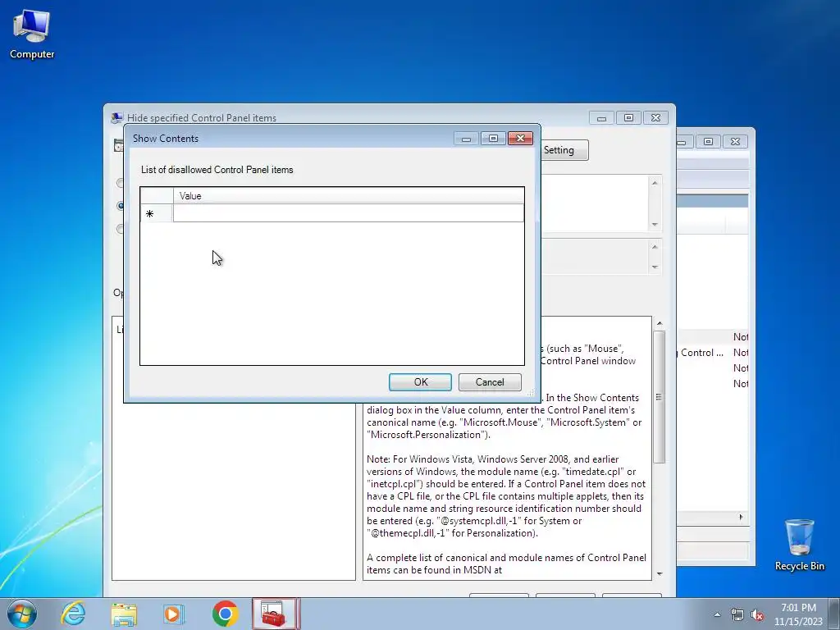This screenshot has width=840, height=630.
Task: Select the Enabled radio button
Action: [120, 206]
